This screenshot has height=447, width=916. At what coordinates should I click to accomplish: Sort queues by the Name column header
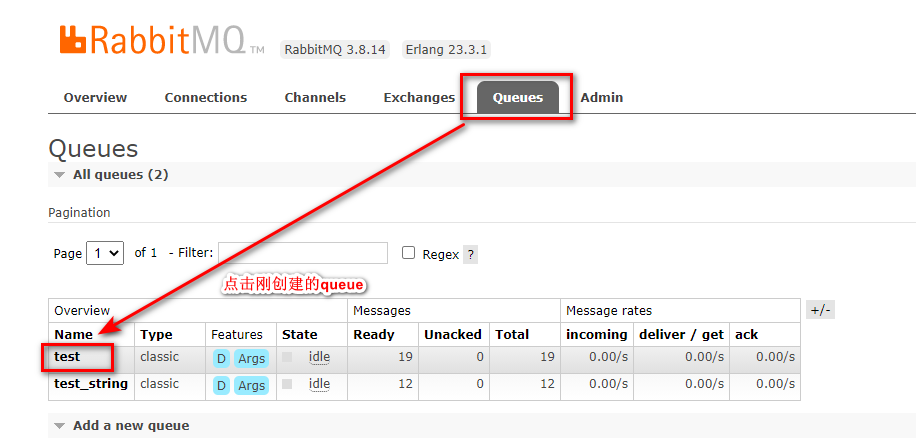click(73, 335)
